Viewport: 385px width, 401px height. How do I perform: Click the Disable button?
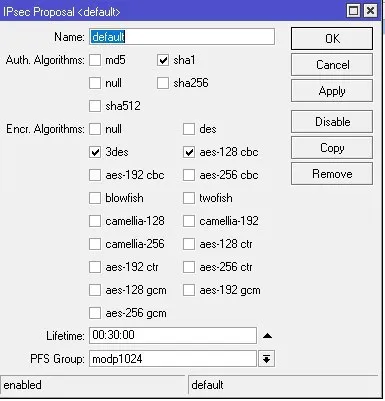332,122
